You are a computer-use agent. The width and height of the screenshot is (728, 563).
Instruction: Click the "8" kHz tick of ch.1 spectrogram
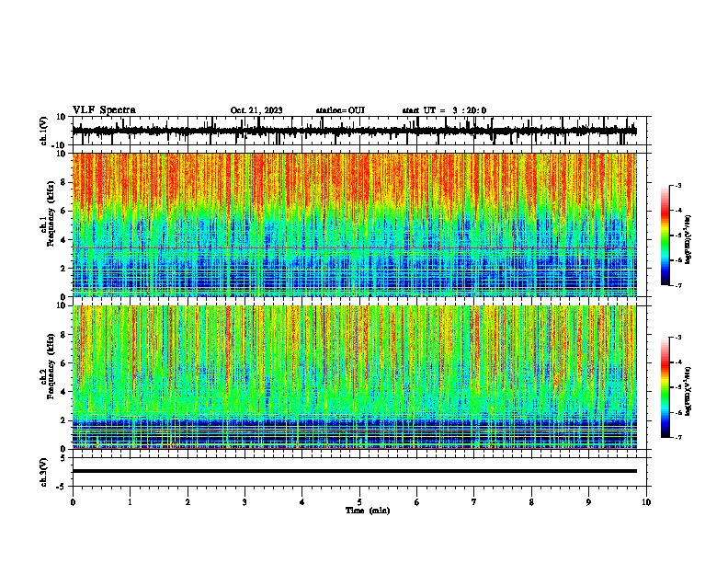point(64,182)
